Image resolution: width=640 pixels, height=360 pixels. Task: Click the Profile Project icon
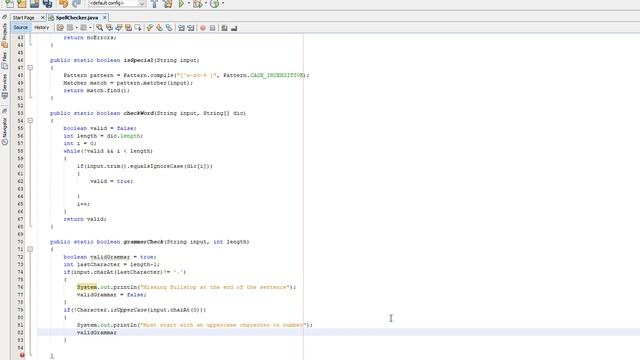tap(215, 4)
